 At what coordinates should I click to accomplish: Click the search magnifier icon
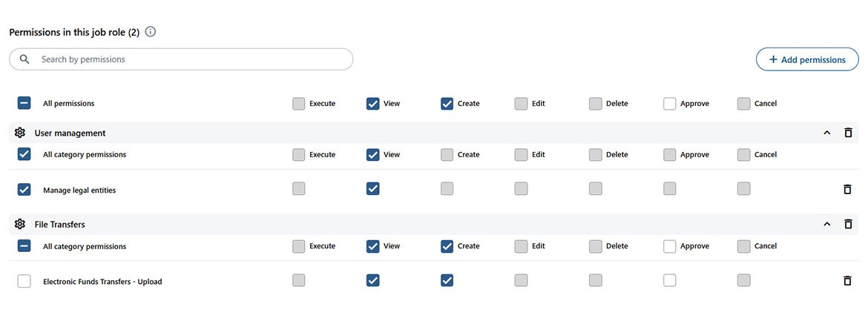coord(25,59)
